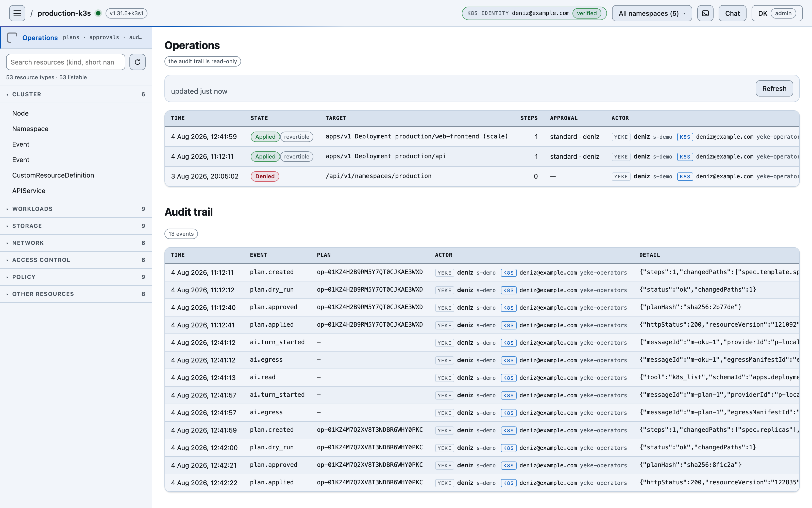Viewport: 812px width, 508px height.
Task: Click the EVENT column header in Audit trail
Action: 258,255
